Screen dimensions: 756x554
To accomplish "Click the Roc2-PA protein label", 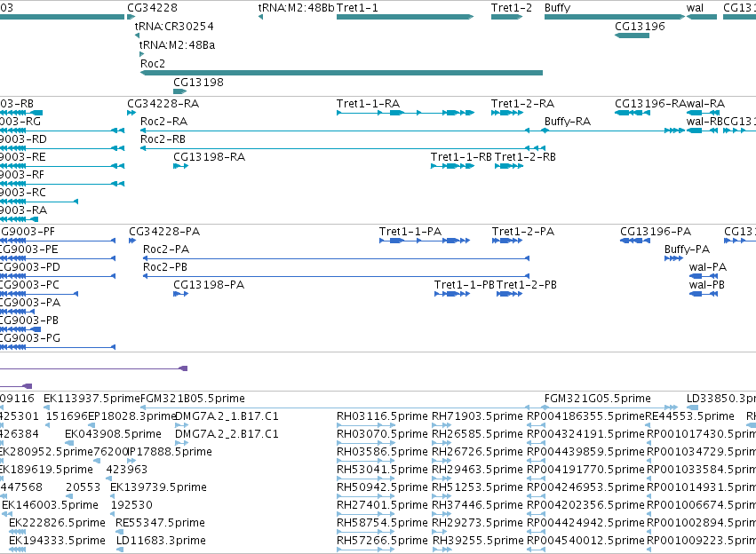I will point(166,249).
